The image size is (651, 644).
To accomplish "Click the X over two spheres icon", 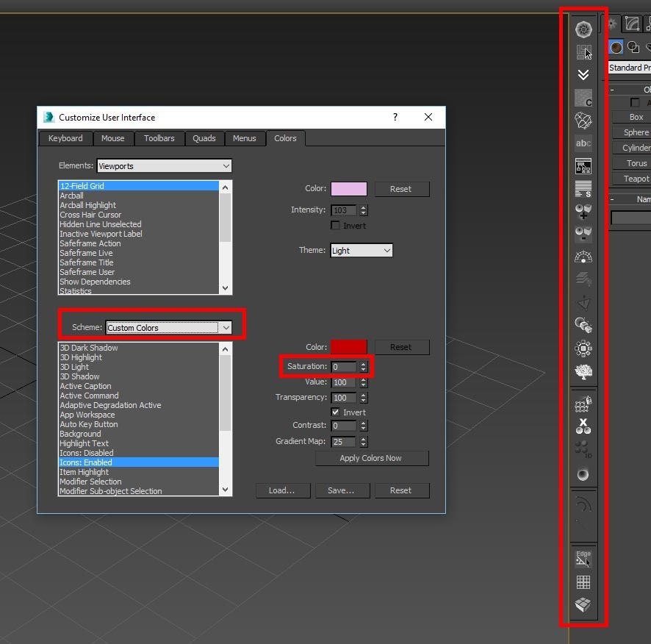I will click(583, 426).
